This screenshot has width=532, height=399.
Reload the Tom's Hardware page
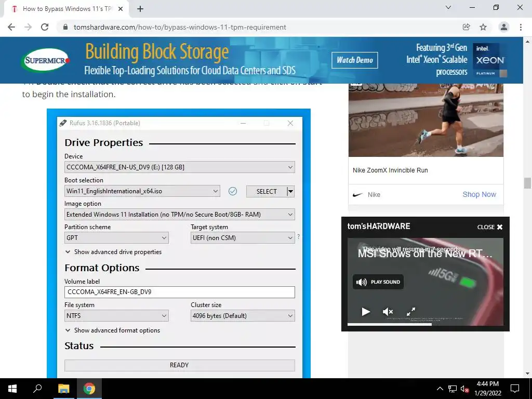tap(45, 27)
